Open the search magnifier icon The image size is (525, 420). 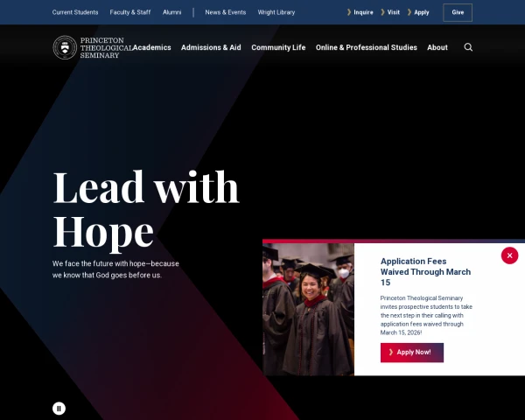(468, 47)
